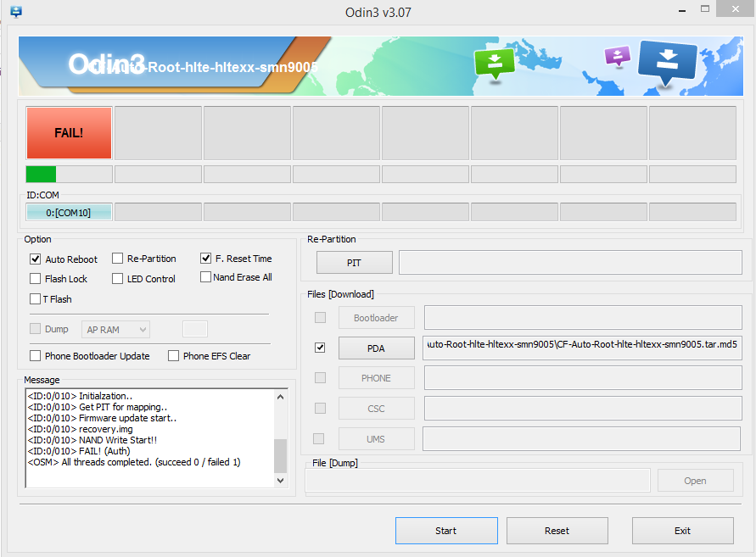This screenshot has height=557, width=756.
Task: Click the UMS file button
Action: point(377,439)
